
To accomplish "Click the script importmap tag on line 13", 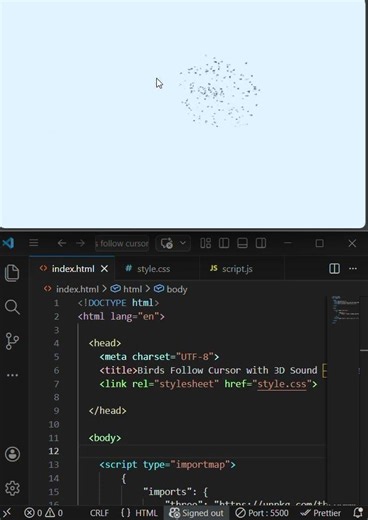I will click(167, 465).
